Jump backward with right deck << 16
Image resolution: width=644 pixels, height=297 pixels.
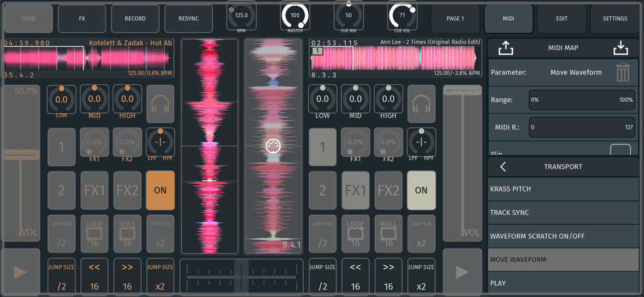pos(355,276)
